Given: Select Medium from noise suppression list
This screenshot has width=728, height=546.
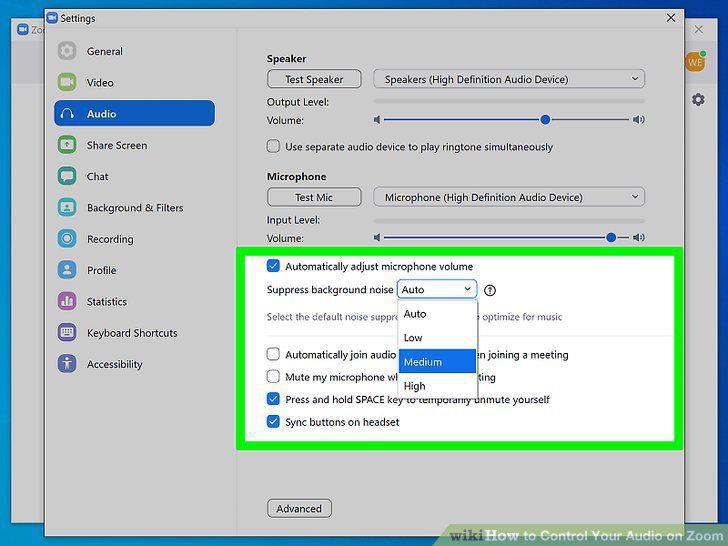Looking at the screenshot, I should [437, 361].
